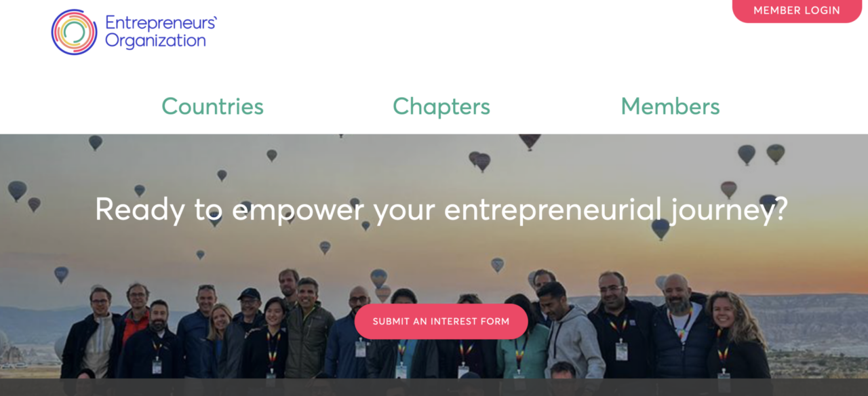Click the bald bearded man in navy vest

click(x=680, y=329)
